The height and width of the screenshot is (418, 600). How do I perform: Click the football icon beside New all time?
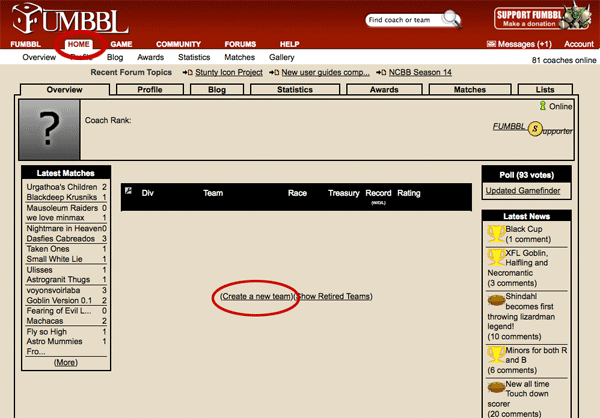click(496, 387)
